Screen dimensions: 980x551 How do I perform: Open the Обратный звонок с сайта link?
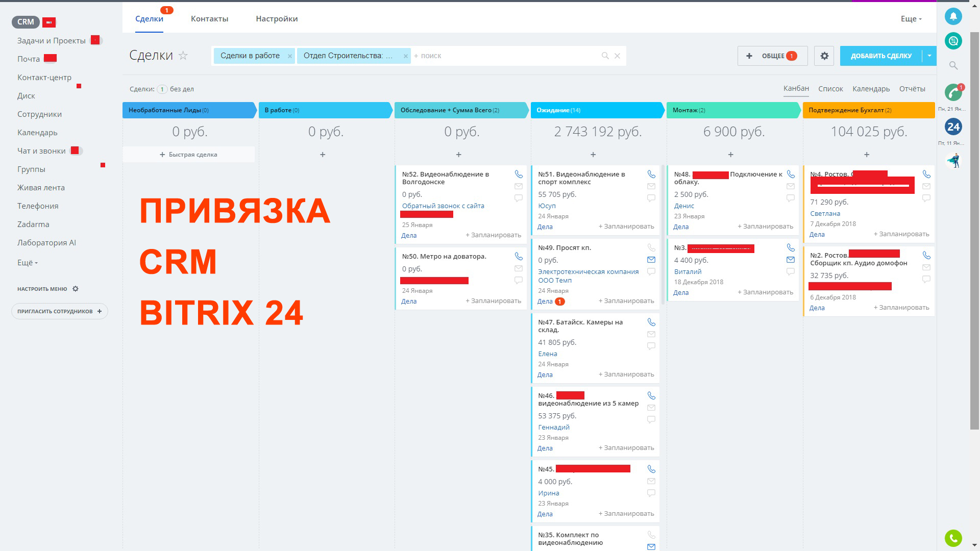pyautogui.click(x=443, y=206)
